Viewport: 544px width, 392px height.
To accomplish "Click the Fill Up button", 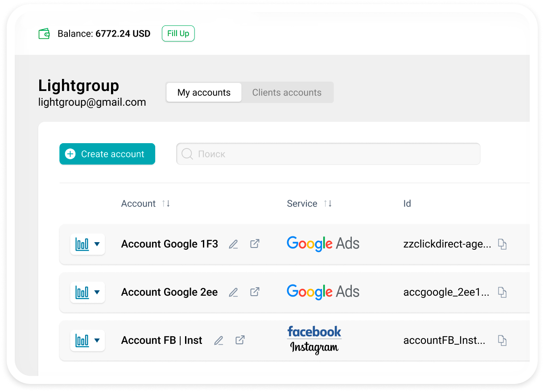I will (178, 33).
